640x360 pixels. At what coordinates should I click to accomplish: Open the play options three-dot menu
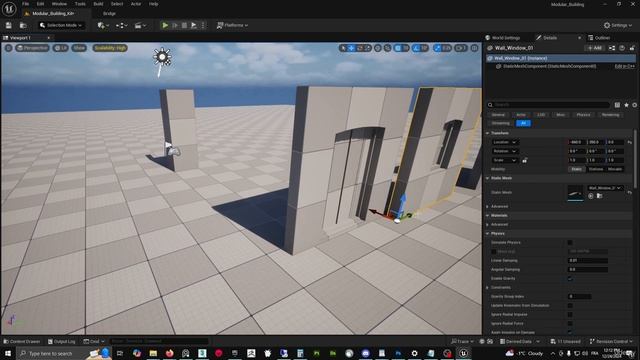pos(203,25)
